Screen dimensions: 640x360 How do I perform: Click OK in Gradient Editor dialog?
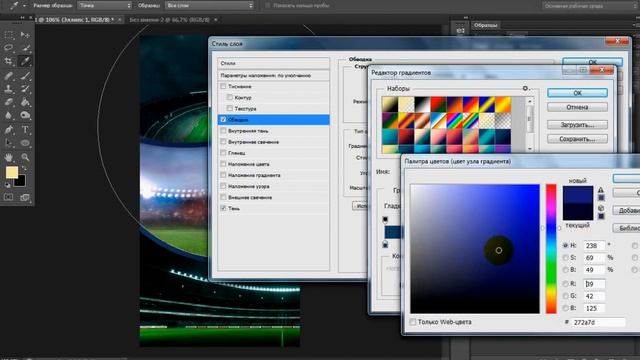click(x=577, y=93)
